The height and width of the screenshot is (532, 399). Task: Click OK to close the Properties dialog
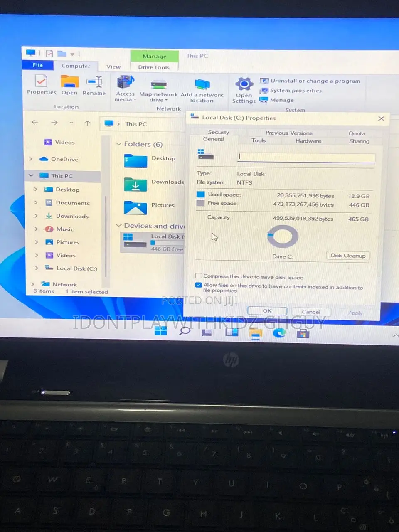pyautogui.click(x=267, y=310)
